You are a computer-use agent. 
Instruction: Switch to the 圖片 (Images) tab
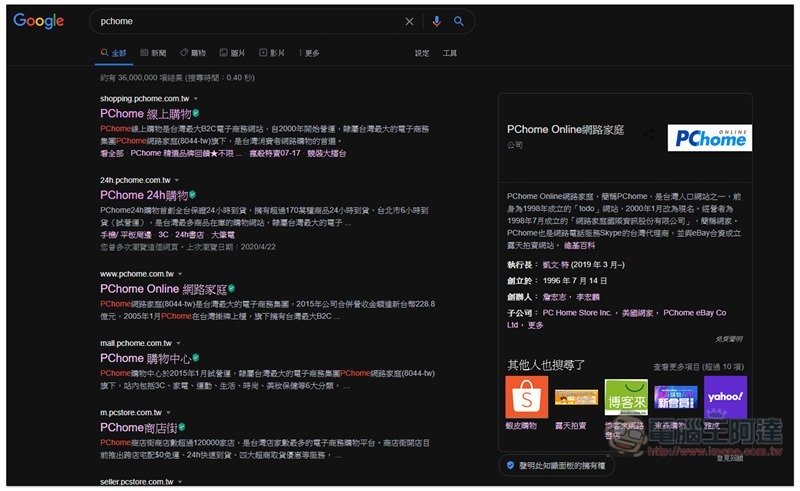pos(232,53)
